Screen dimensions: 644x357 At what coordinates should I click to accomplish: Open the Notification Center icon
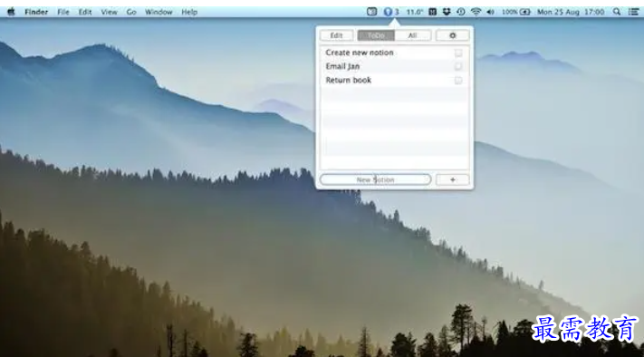pyautogui.click(x=633, y=12)
